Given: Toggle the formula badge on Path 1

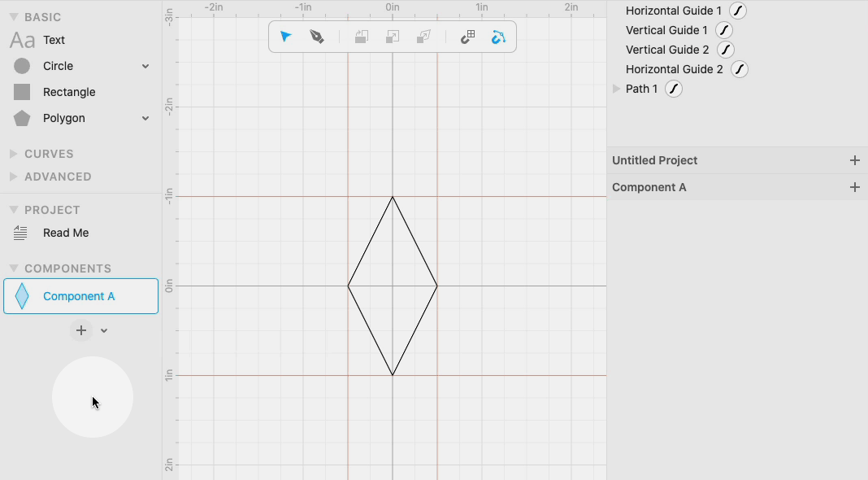Looking at the screenshot, I should [x=673, y=89].
